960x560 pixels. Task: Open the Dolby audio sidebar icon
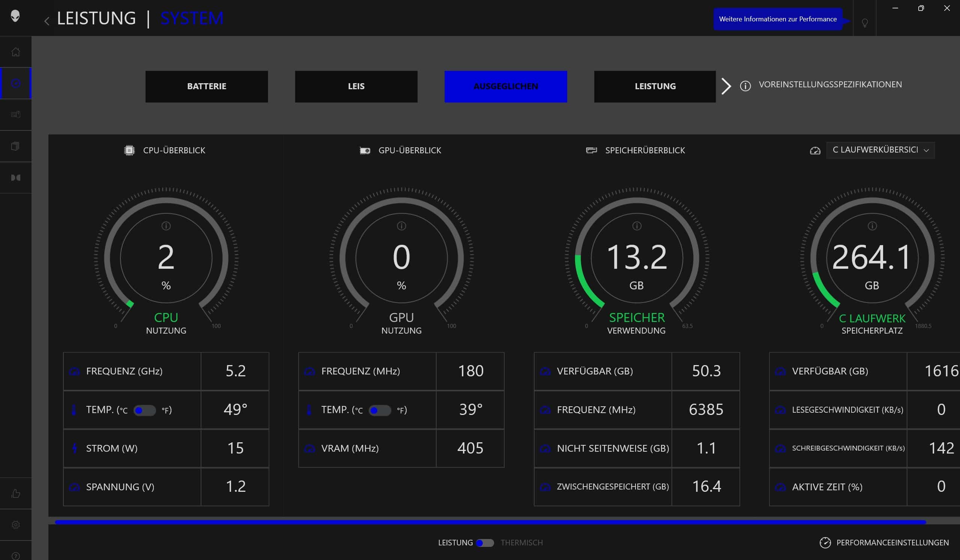click(16, 178)
